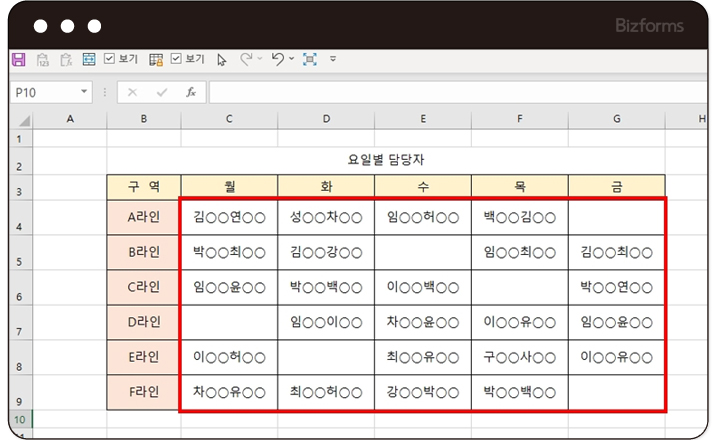
Task: Expand the Redo history dropdown arrow
Action: [x=260, y=59]
